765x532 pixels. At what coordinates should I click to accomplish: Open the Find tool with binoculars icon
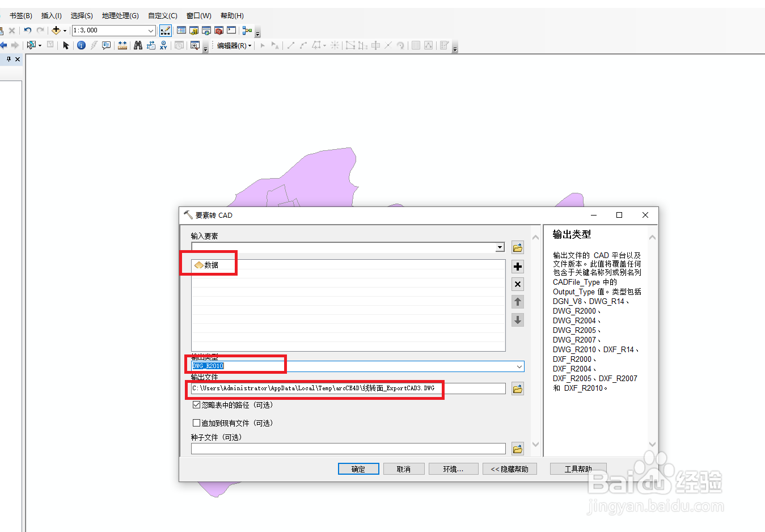(x=138, y=45)
